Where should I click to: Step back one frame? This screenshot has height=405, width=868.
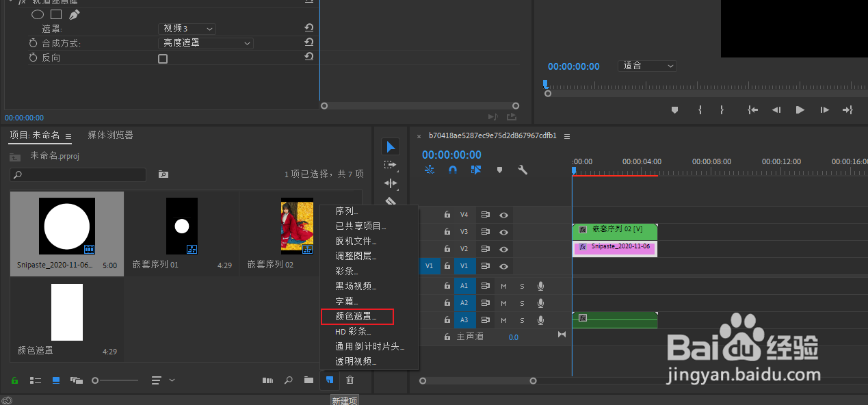[776, 109]
